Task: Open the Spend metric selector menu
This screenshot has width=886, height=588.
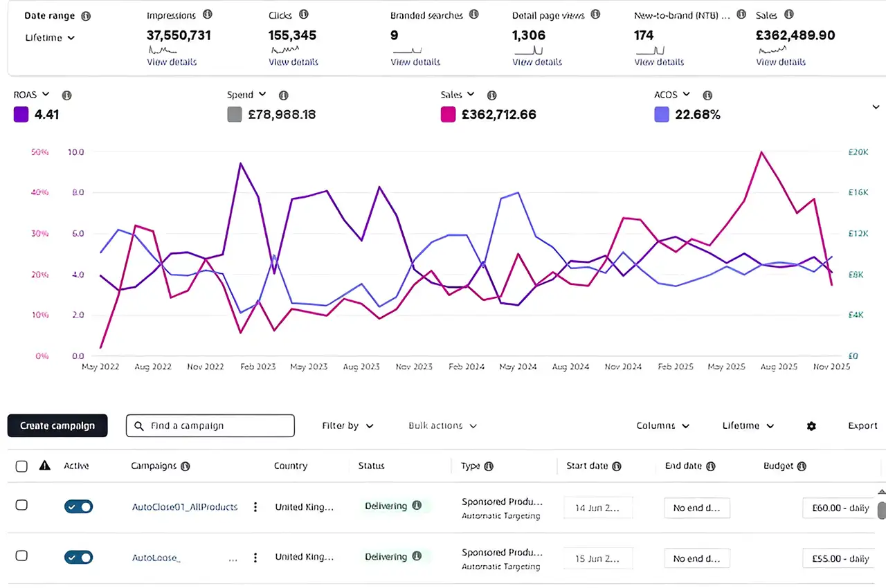Action: [x=247, y=95]
